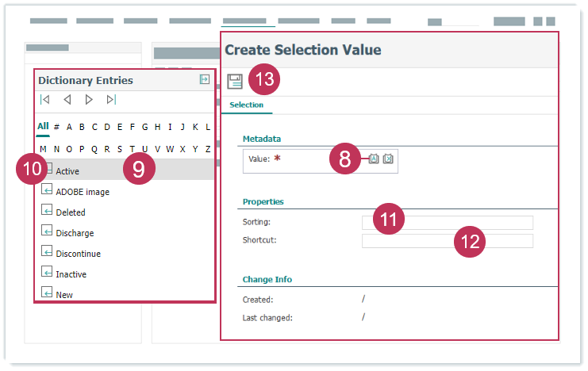Select the All alphabet filter
The height and width of the screenshot is (371, 588).
click(x=43, y=126)
